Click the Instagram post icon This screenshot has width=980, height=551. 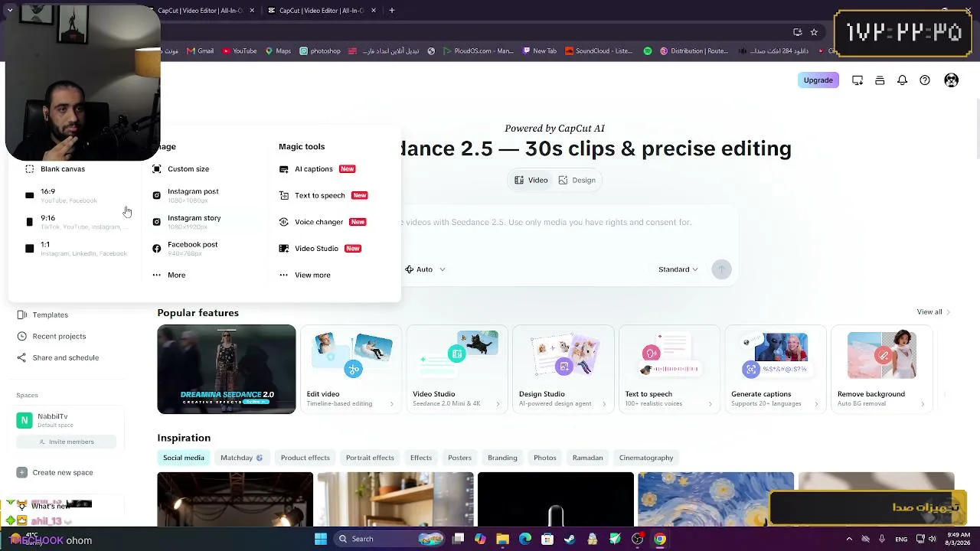pos(157,195)
